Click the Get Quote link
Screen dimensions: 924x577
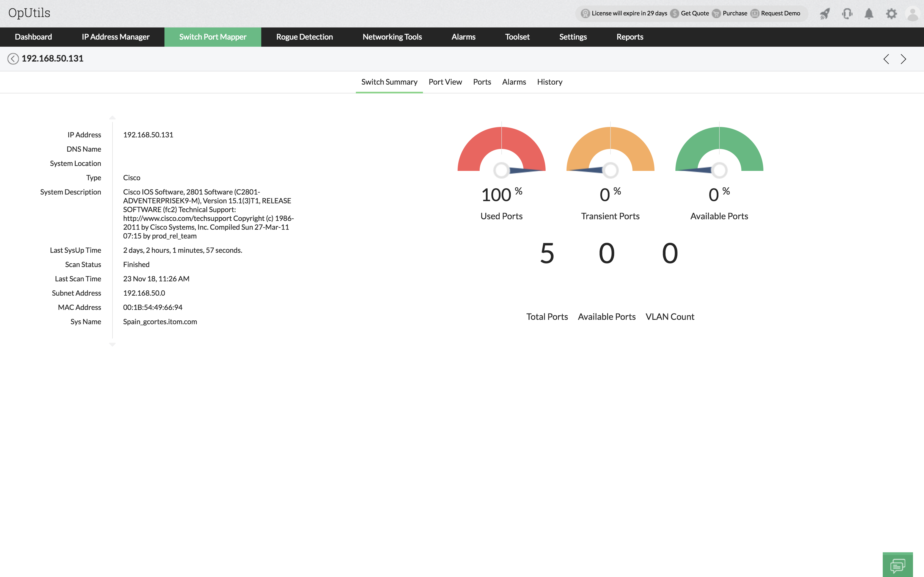(695, 13)
